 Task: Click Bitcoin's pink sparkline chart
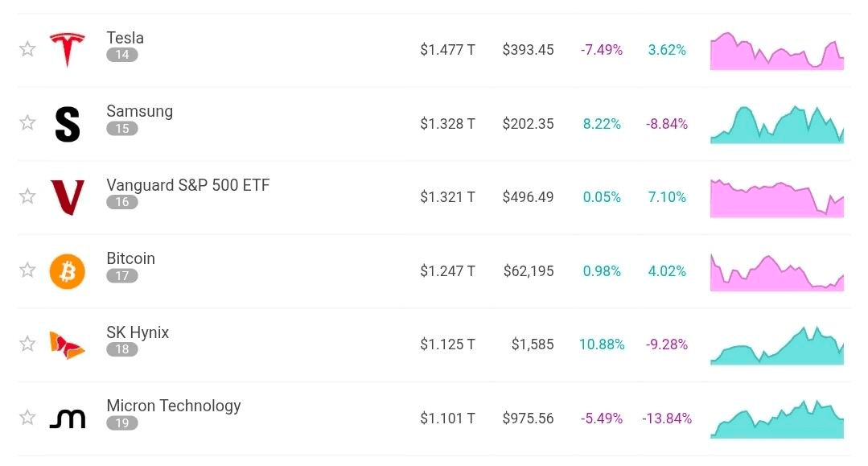[776, 272]
